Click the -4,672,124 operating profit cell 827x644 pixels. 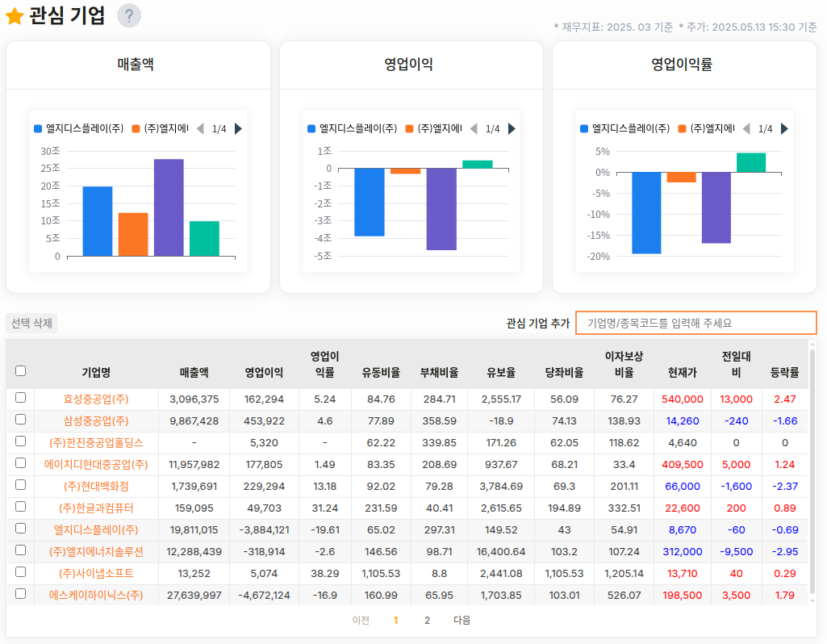[264, 595]
